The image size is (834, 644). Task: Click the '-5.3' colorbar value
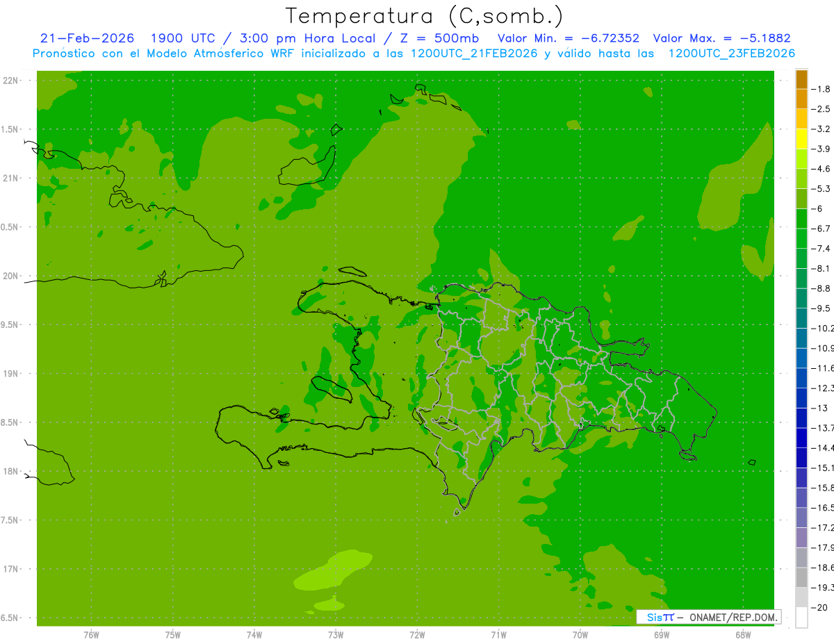821,188
